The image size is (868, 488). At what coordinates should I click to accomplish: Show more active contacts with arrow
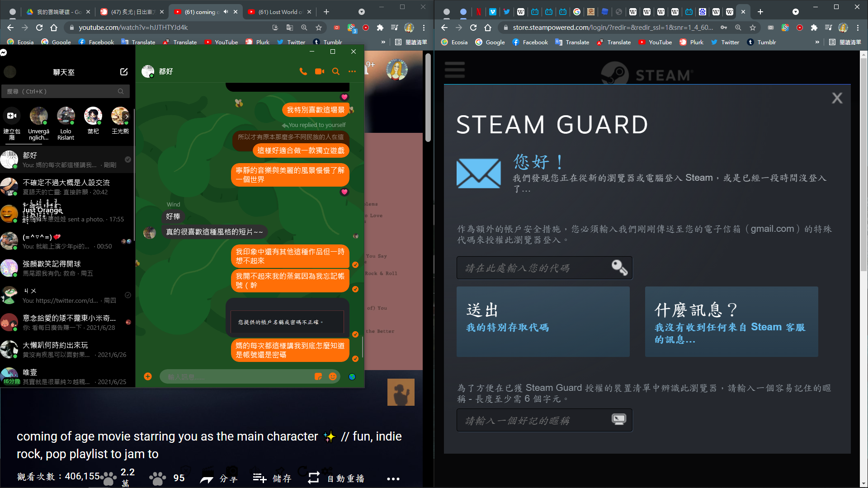click(127, 116)
